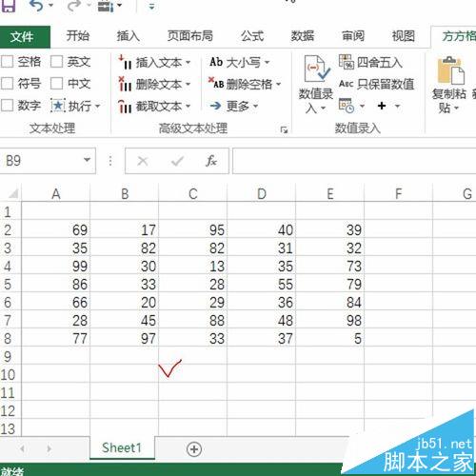Enable the 符号 checkbox
476x476 pixels.
coord(7,84)
